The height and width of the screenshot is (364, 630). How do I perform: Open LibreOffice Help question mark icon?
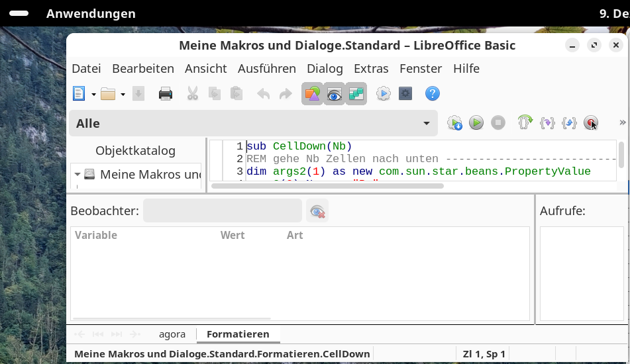[x=433, y=94]
